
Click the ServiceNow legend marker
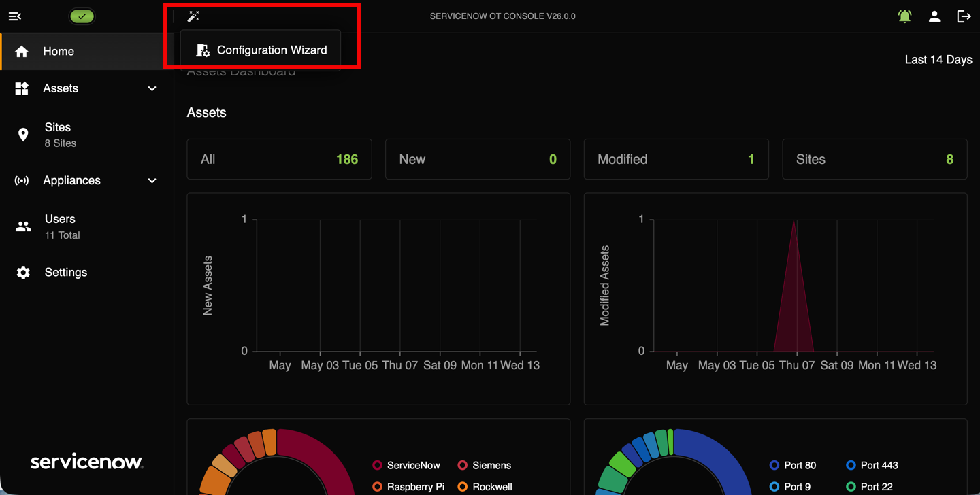(x=377, y=466)
